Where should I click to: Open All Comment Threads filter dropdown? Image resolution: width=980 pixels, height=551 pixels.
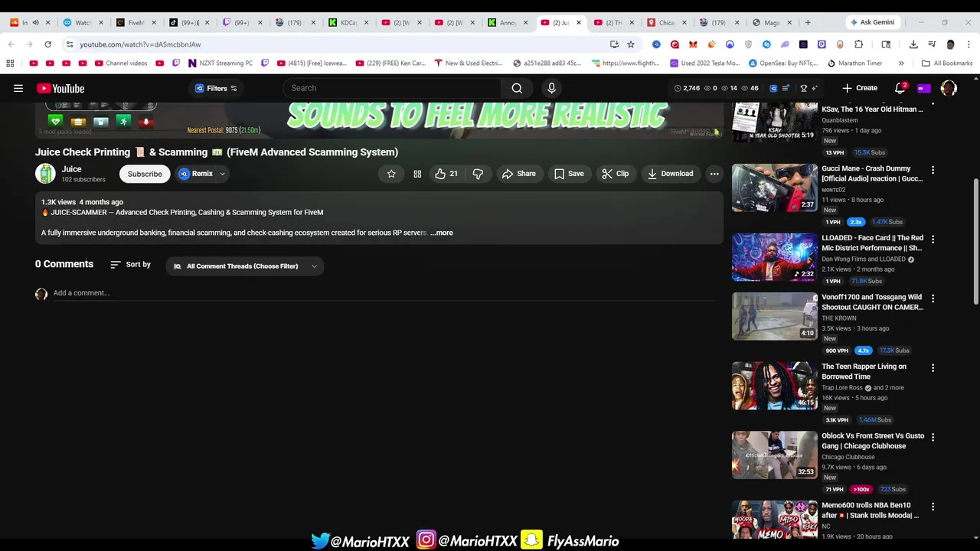245,266
